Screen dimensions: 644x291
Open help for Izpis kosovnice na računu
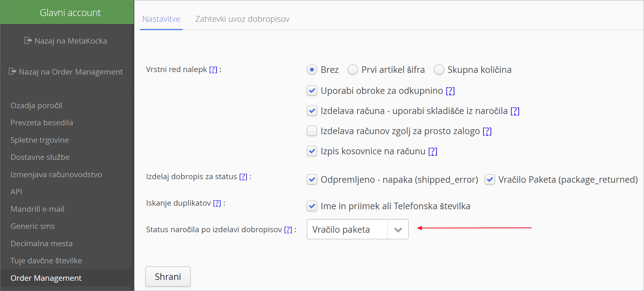click(x=433, y=151)
